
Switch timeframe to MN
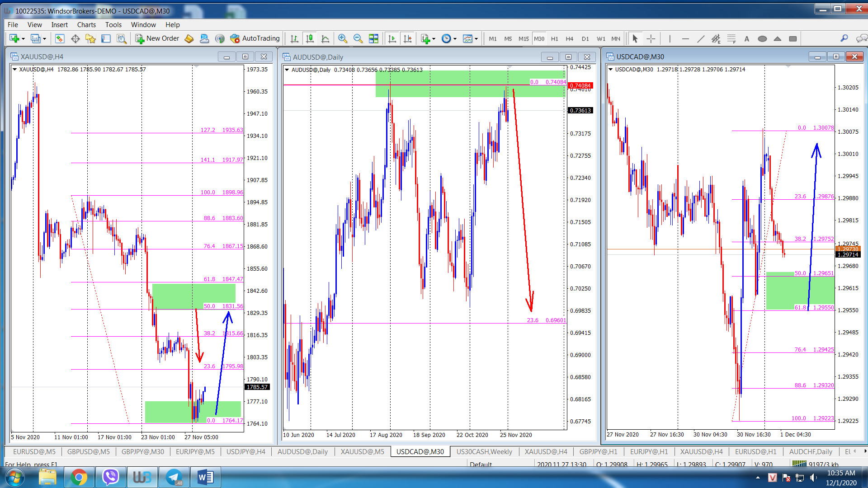(x=616, y=39)
